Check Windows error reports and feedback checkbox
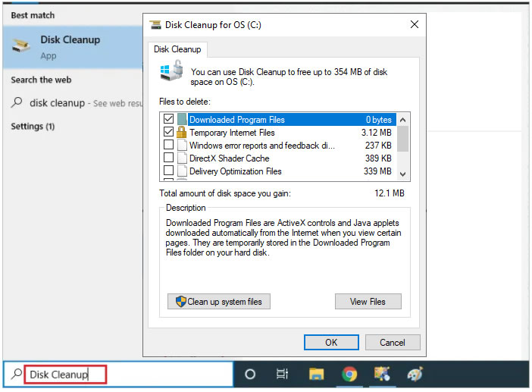 pyautogui.click(x=169, y=145)
